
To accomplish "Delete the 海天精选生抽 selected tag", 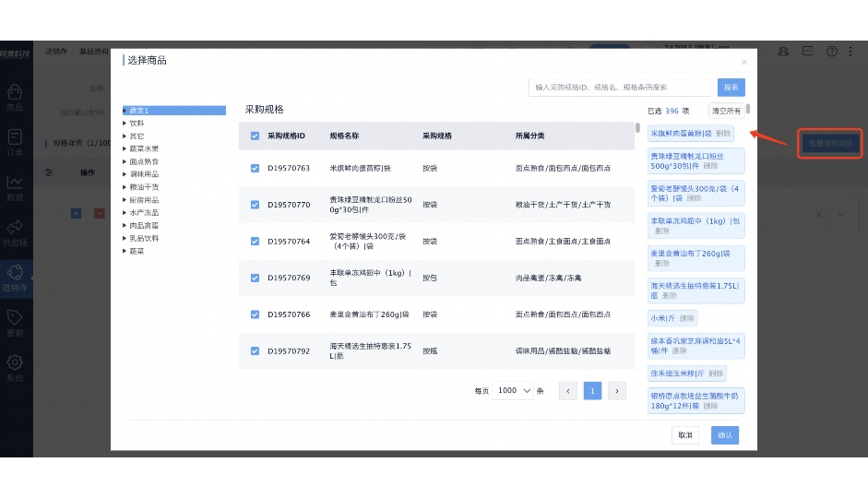I will 670,295.
